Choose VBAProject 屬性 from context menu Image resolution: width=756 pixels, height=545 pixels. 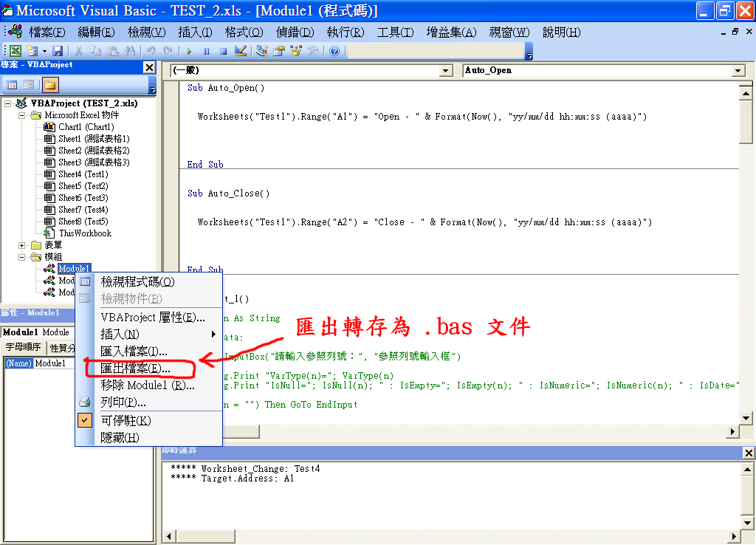(x=149, y=318)
